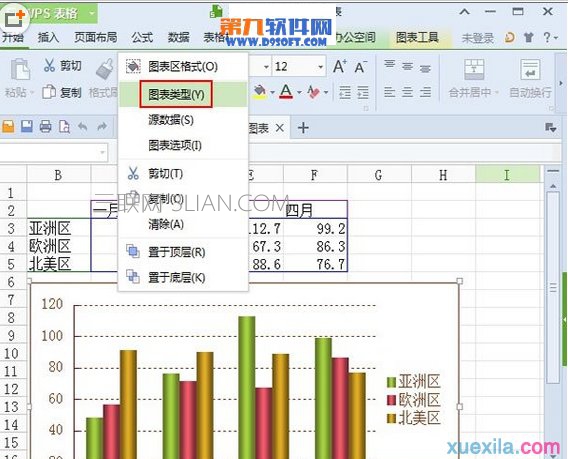Click the new tab plus button

tap(303, 128)
